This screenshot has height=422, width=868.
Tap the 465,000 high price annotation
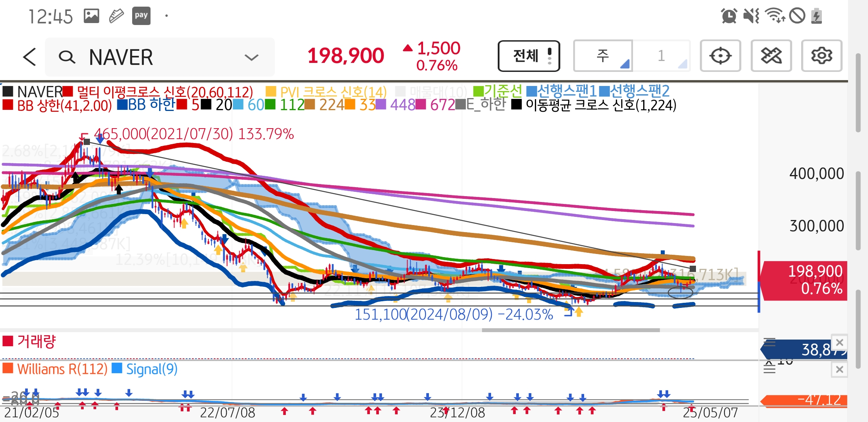tap(194, 134)
